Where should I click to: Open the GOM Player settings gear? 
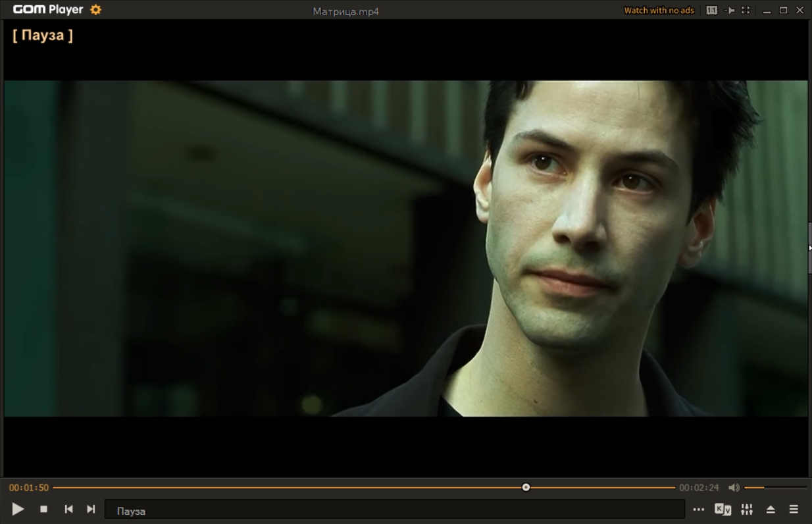(95, 10)
